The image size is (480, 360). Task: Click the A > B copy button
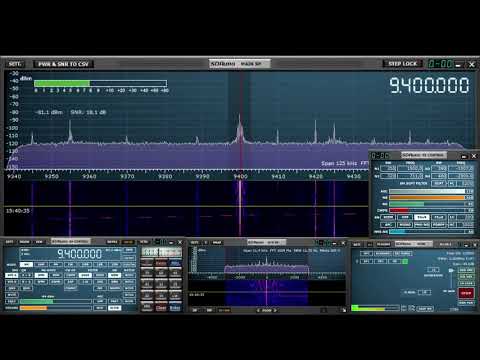27,275
